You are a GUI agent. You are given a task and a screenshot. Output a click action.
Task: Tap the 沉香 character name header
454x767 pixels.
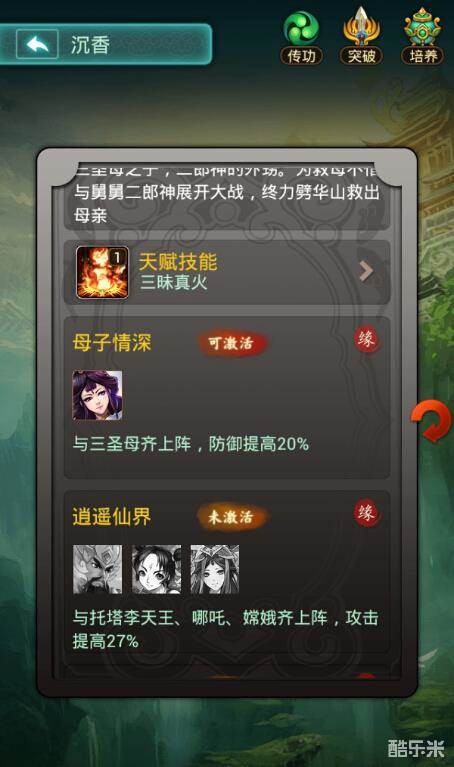(90, 45)
